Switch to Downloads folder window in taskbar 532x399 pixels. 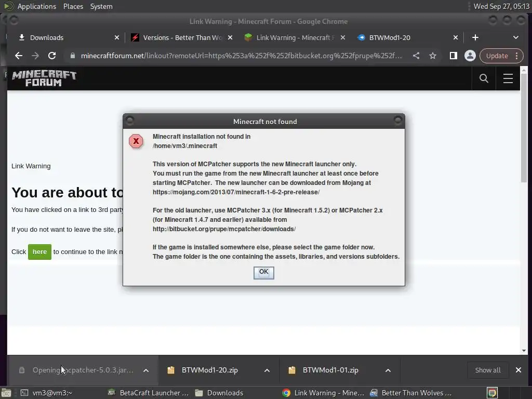pos(219,393)
